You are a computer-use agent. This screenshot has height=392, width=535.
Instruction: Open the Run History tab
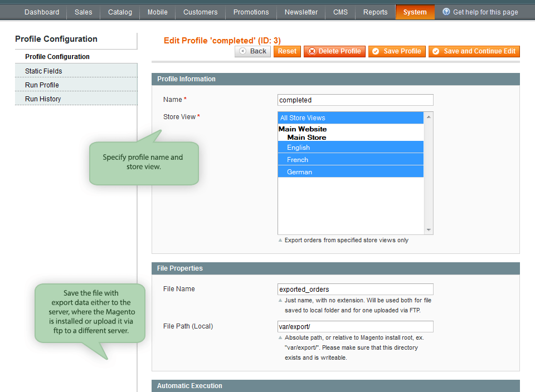[43, 99]
